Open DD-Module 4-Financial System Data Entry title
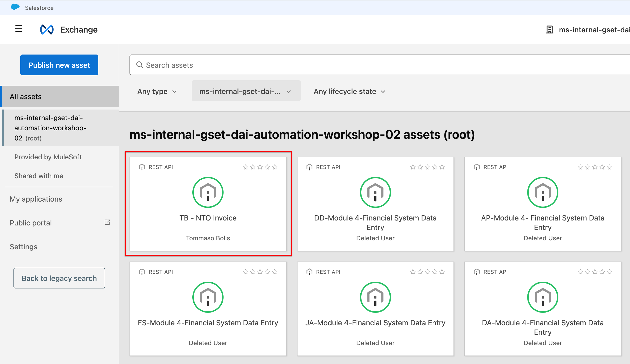The width and height of the screenshot is (630, 364). 375,222
